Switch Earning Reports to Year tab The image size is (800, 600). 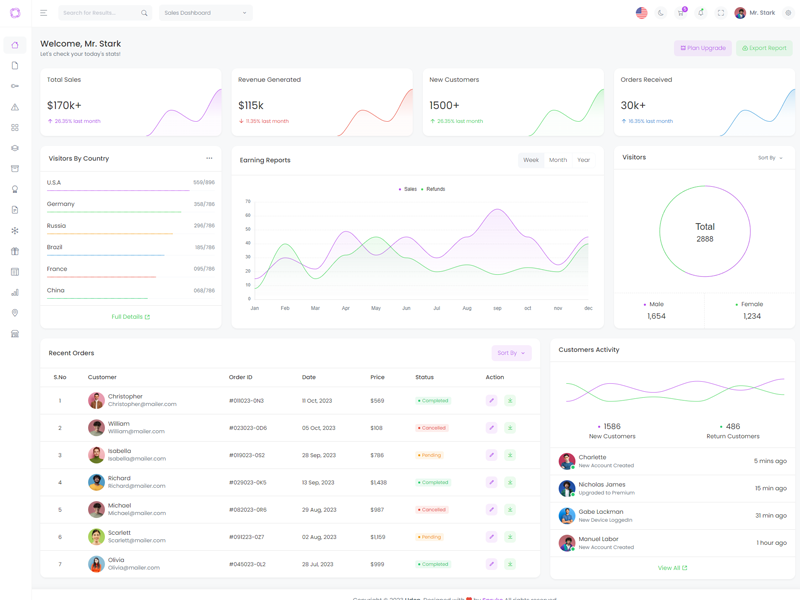[583, 160]
